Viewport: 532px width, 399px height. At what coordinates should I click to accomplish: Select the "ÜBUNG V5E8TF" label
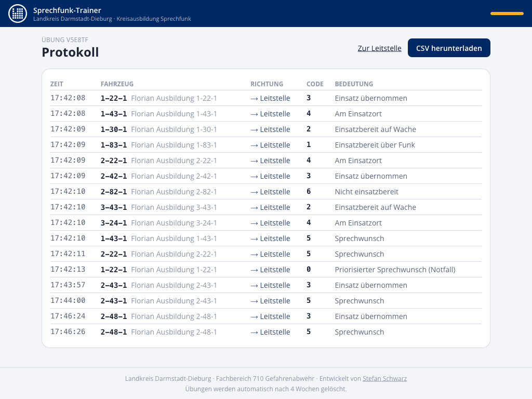pyautogui.click(x=65, y=39)
